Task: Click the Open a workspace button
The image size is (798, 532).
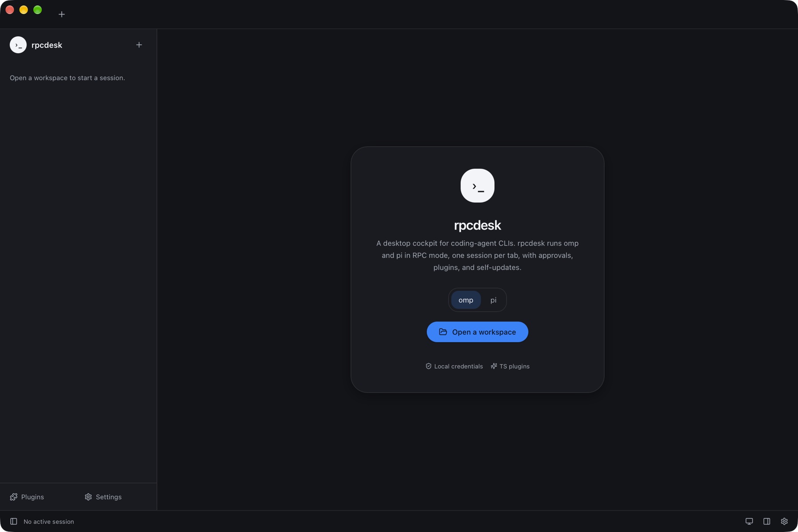Action: coord(477,332)
